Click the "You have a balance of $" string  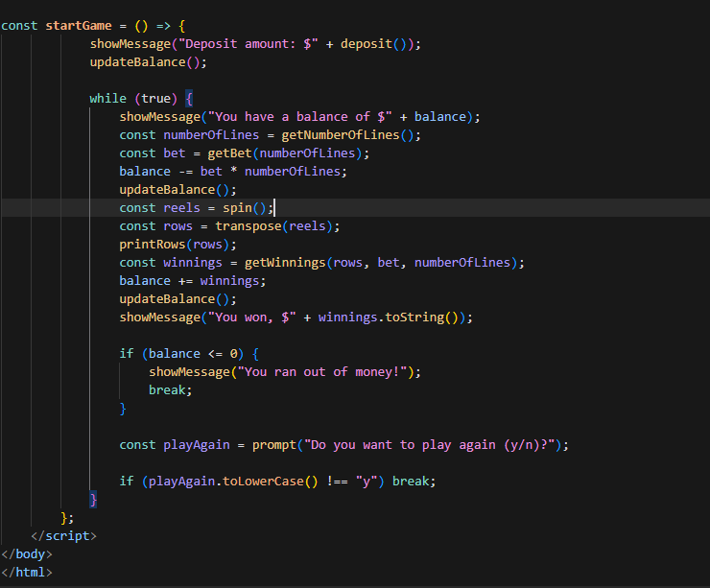[299, 117]
